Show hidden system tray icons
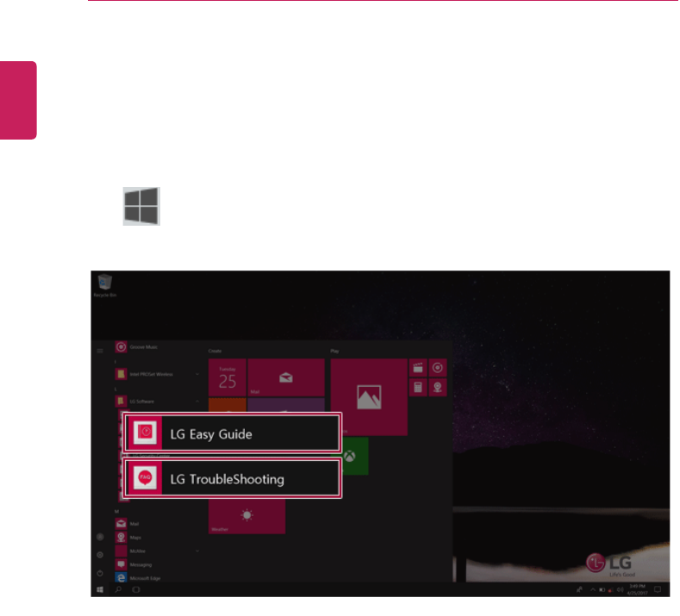Image resolution: width=680 pixels, height=616 pixels. pyautogui.click(x=592, y=589)
